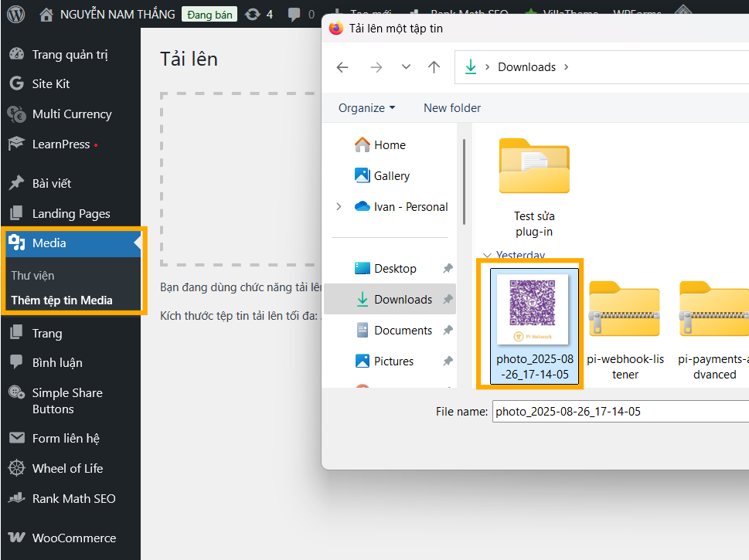Open LearnPress menu
749x560 pixels.
click(x=70, y=144)
